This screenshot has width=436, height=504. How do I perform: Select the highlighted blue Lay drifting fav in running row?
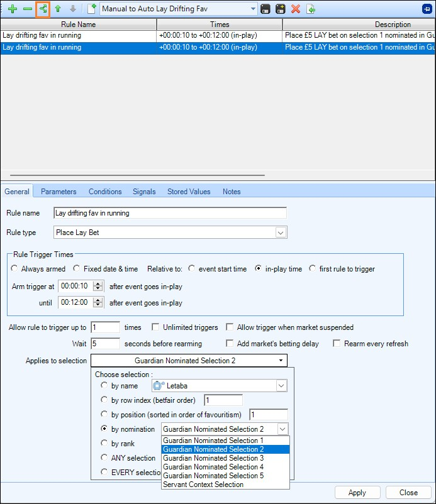pos(218,48)
